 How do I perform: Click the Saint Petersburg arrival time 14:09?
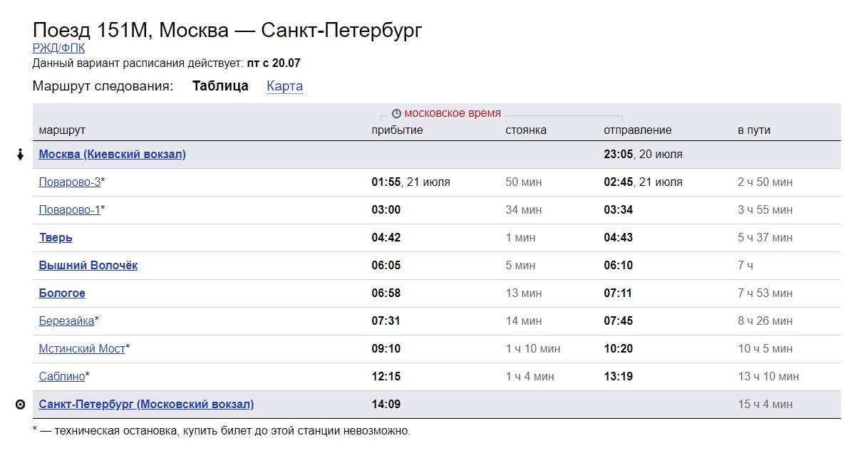pos(386,405)
